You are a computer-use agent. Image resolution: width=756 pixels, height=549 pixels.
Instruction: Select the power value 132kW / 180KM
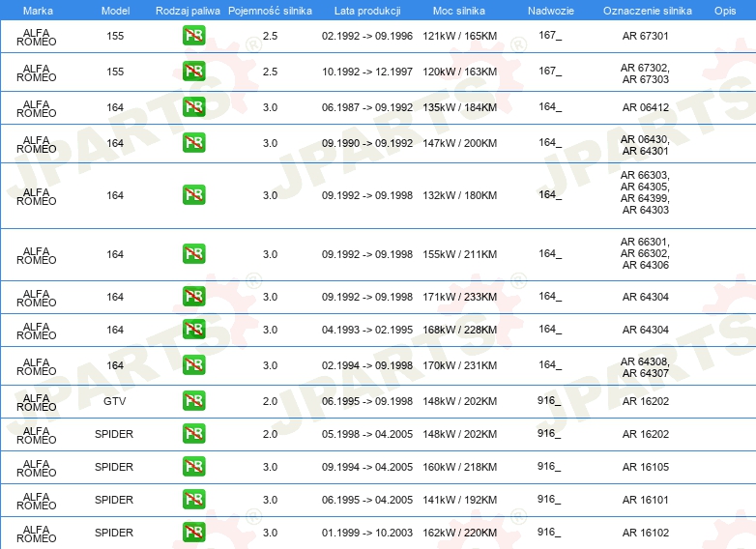pos(459,195)
